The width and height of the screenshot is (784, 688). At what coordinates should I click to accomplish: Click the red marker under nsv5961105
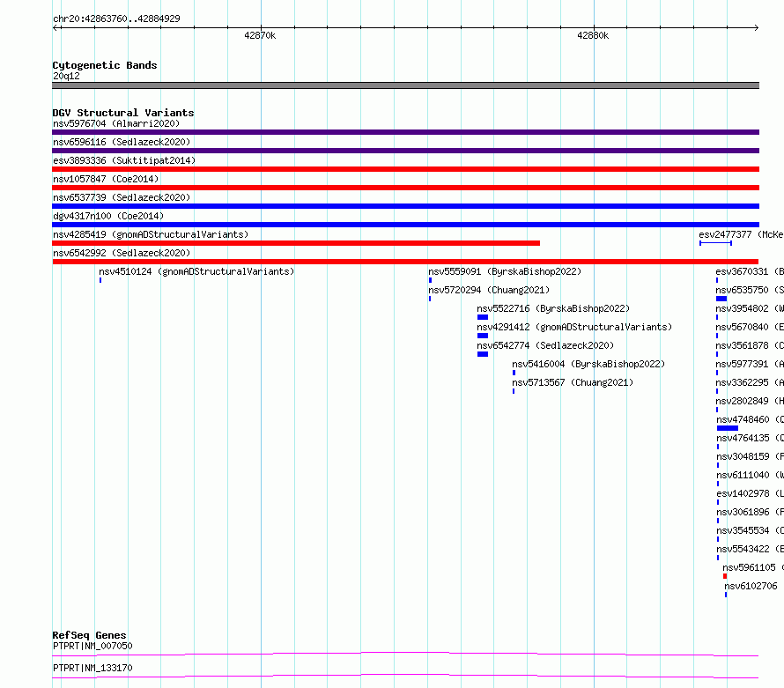point(725,576)
